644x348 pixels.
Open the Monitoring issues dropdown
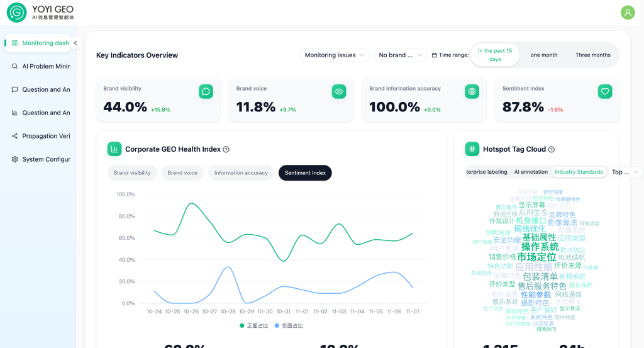(x=334, y=55)
